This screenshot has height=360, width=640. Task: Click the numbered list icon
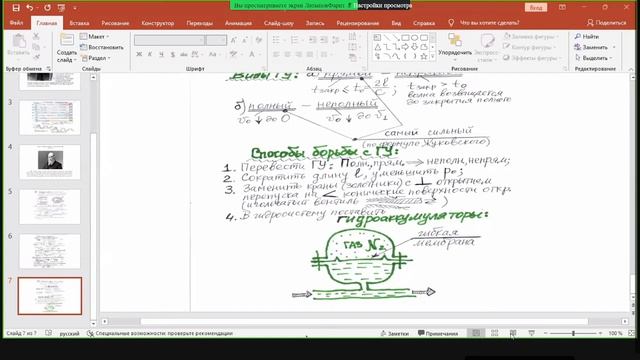click(x=294, y=40)
